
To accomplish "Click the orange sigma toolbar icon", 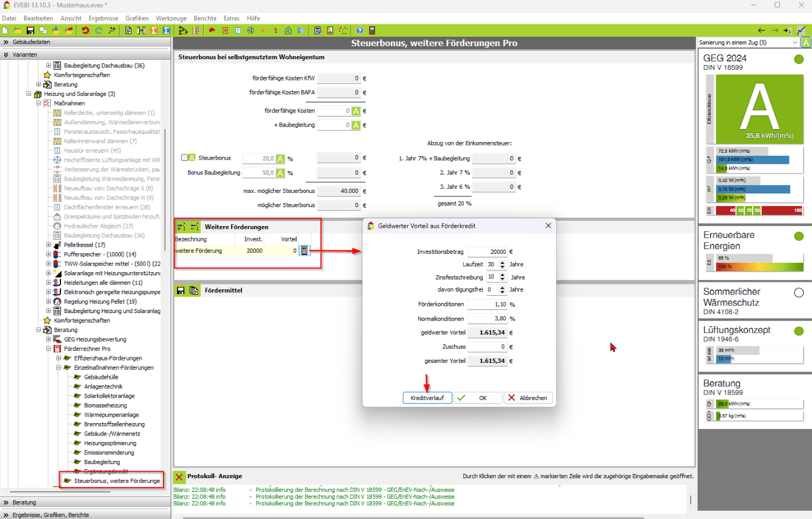I will [x=154, y=30].
